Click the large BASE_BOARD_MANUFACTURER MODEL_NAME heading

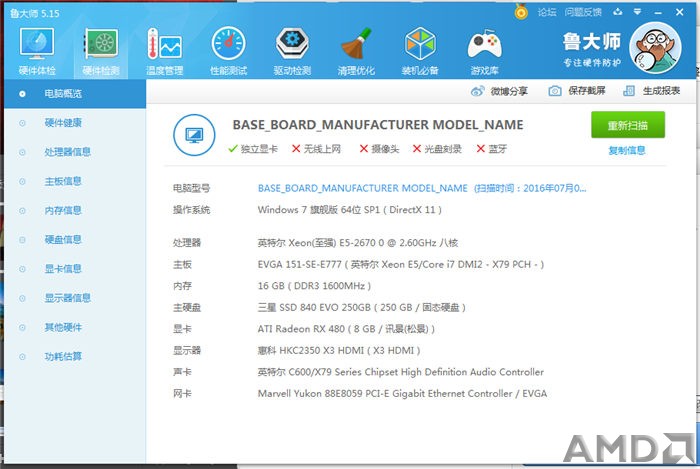[x=378, y=125]
